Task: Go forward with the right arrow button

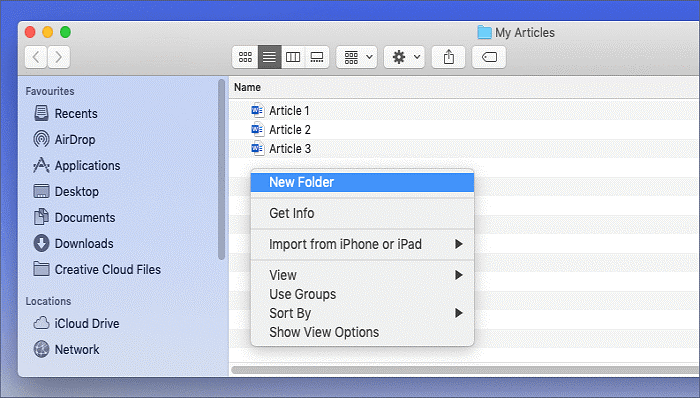Action: tap(59, 57)
